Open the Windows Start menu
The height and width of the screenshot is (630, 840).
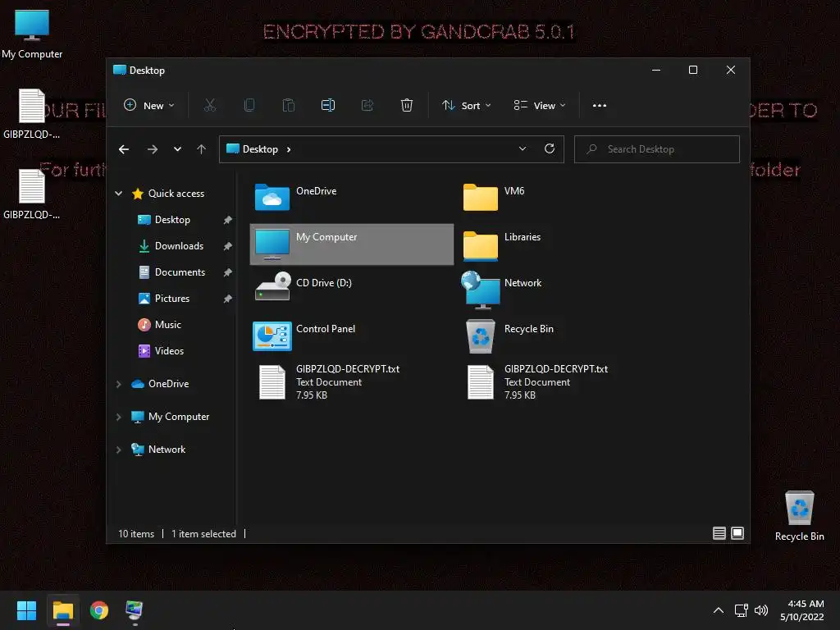(26, 610)
